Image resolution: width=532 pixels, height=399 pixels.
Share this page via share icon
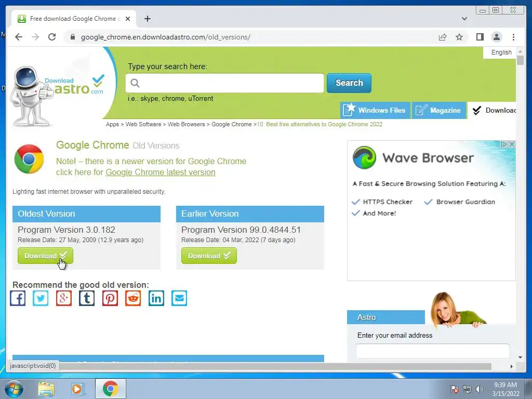click(443, 37)
